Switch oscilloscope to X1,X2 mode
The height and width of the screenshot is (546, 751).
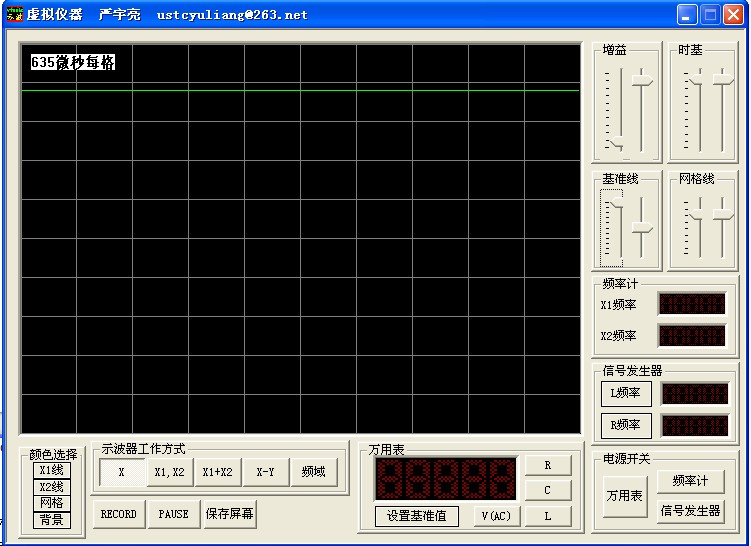pos(169,472)
